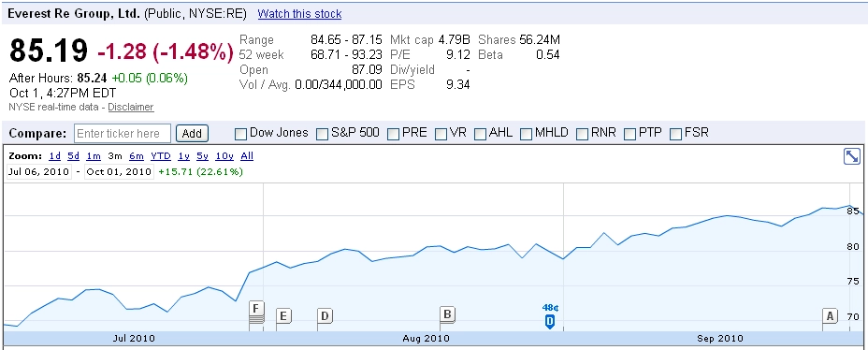Click the P/E value 9.12
Image resolution: width=868 pixels, height=350 pixels.
[x=458, y=55]
